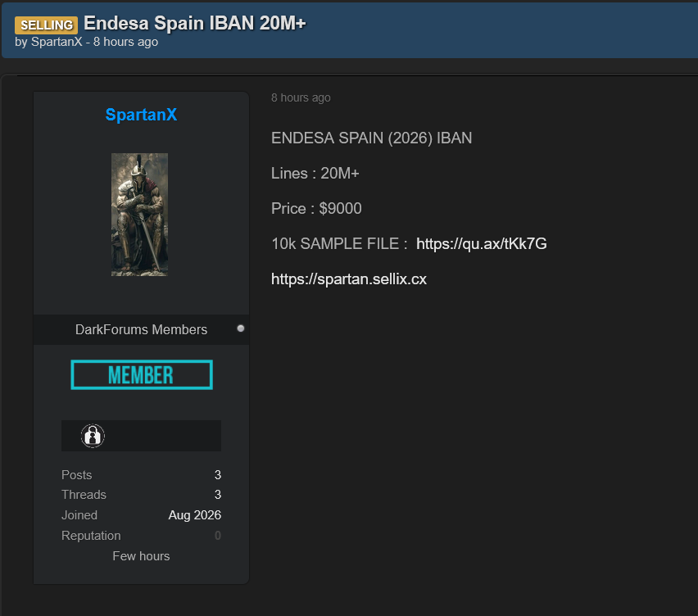This screenshot has height=616, width=698.
Task: Click the Reputation value 0
Action: click(x=218, y=536)
